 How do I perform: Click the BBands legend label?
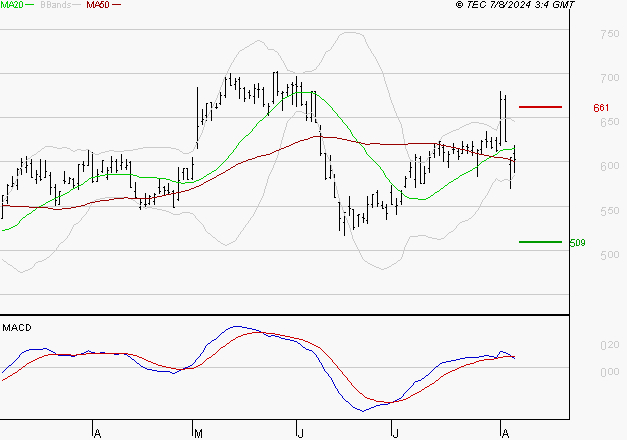56,5
